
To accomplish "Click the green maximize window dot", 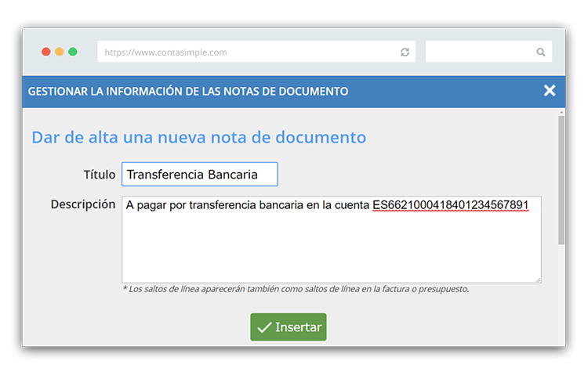I will coord(73,52).
